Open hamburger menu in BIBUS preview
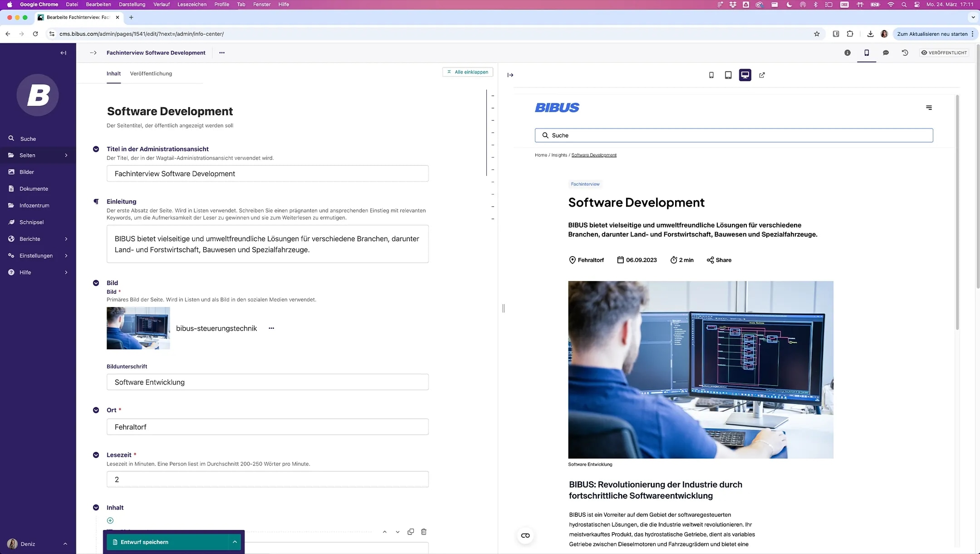The height and width of the screenshot is (554, 980). pos(929,108)
